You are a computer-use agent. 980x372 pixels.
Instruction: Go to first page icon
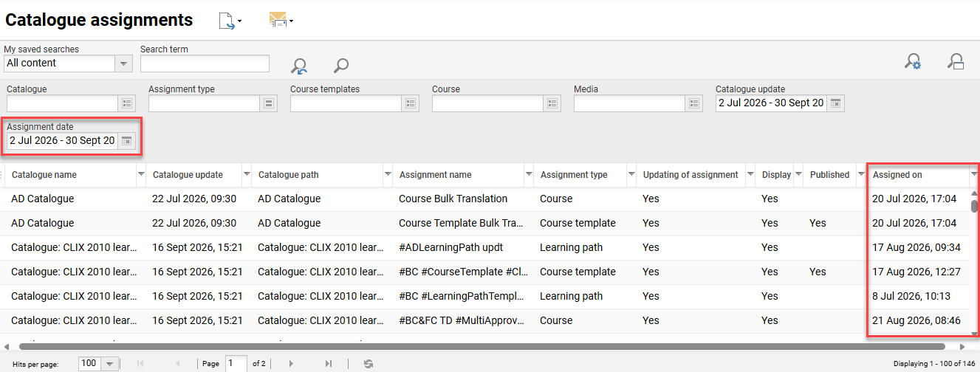click(140, 364)
